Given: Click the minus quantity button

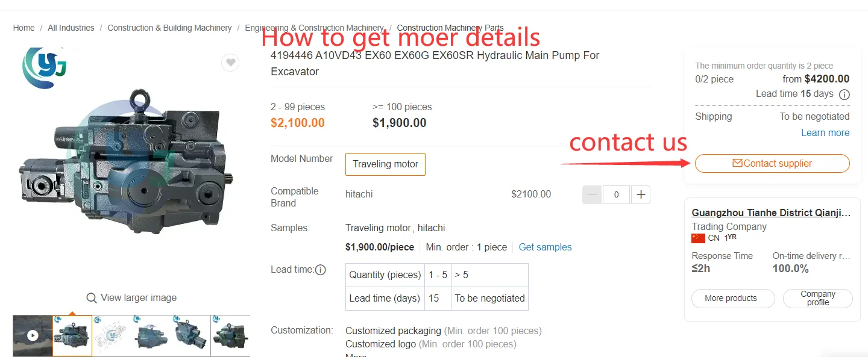Looking at the screenshot, I should click(592, 194).
